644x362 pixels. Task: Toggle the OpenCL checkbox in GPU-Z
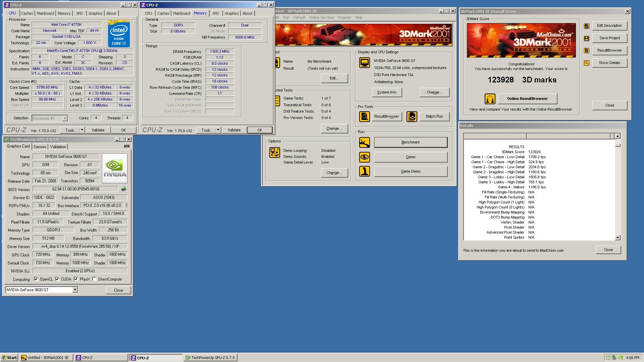[36, 279]
